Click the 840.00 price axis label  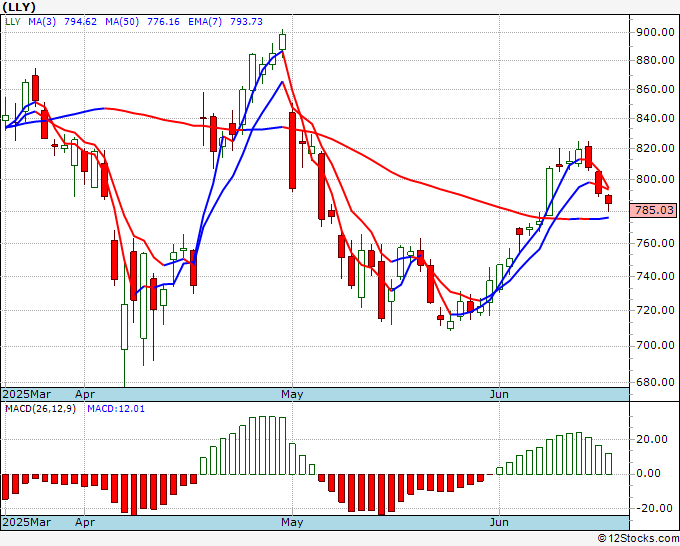coord(655,118)
